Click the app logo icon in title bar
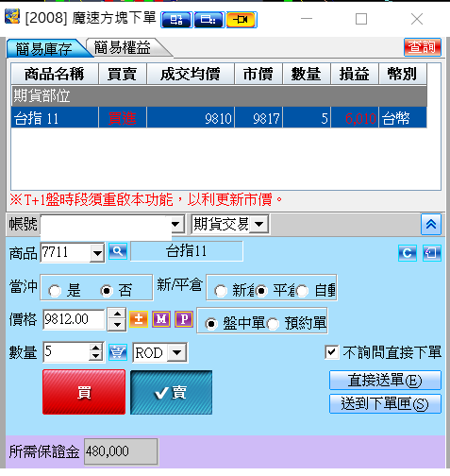This screenshot has height=476, width=450. (x=12, y=17)
